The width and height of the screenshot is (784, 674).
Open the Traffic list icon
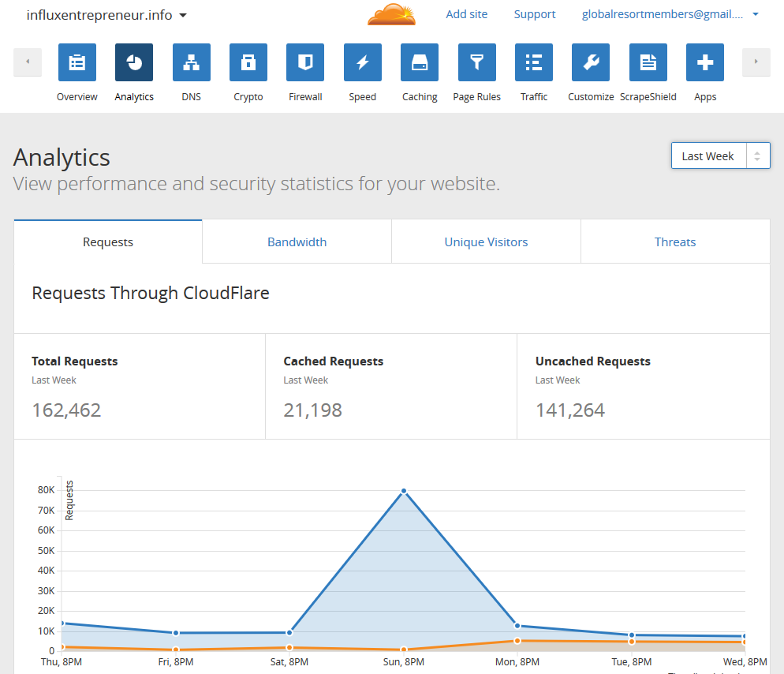[534, 62]
